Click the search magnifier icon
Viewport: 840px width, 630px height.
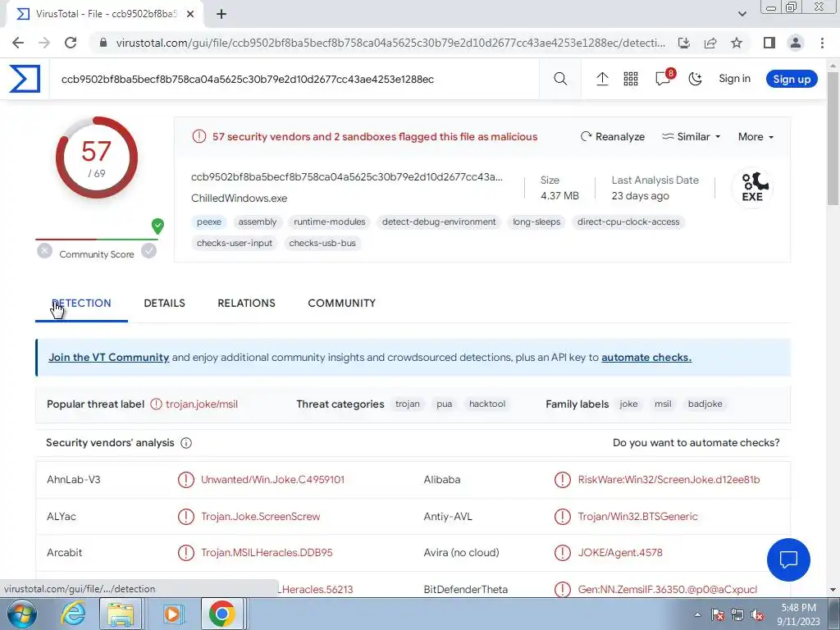pyautogui.click(x=560, y=79)
